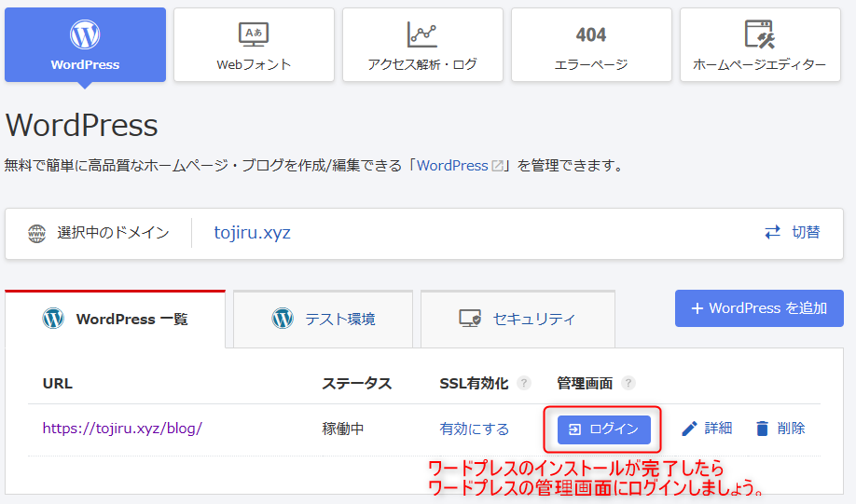Screen dimensions: 856x504
Task: Click the help icon next to SSL有効化
Action: tap(524, 383)
